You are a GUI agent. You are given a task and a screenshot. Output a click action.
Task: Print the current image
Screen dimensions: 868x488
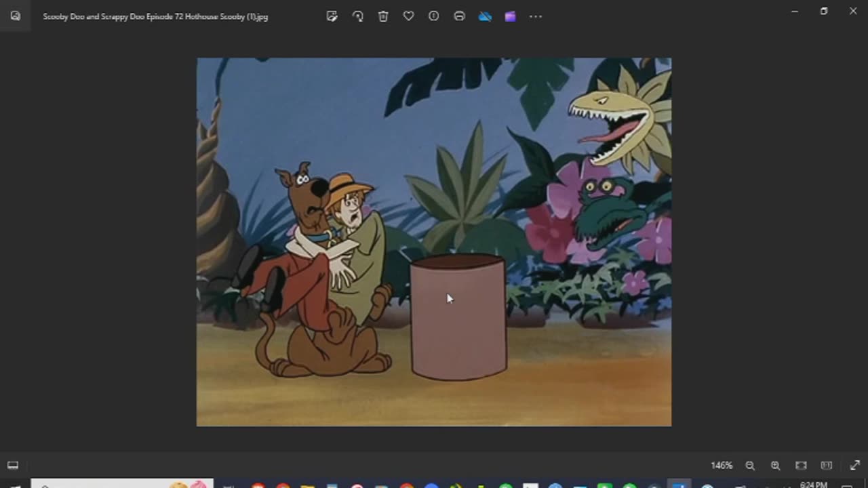point(459,16)
